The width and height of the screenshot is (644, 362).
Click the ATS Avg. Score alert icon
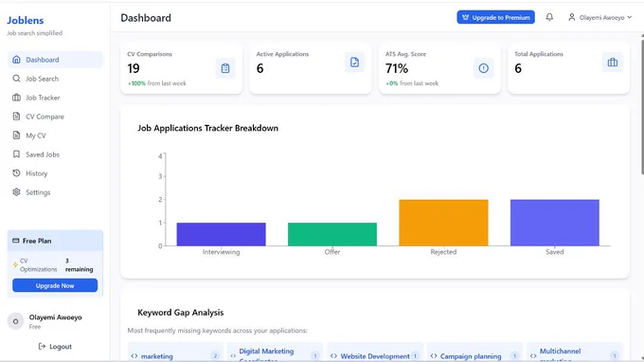(x=483, y=68)
